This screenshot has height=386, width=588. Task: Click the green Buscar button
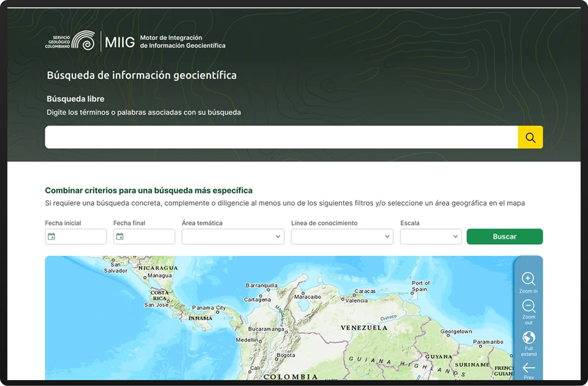coord(504,236)
